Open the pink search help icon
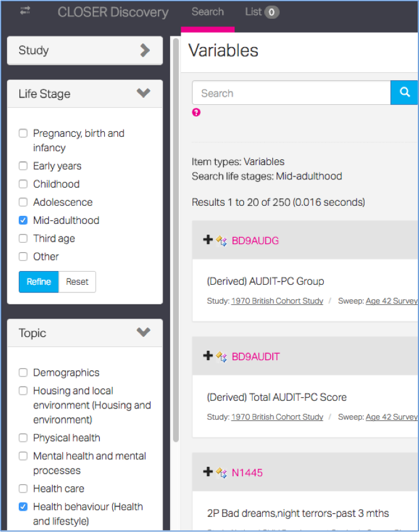419x532 pixels. tap(196, 112)
